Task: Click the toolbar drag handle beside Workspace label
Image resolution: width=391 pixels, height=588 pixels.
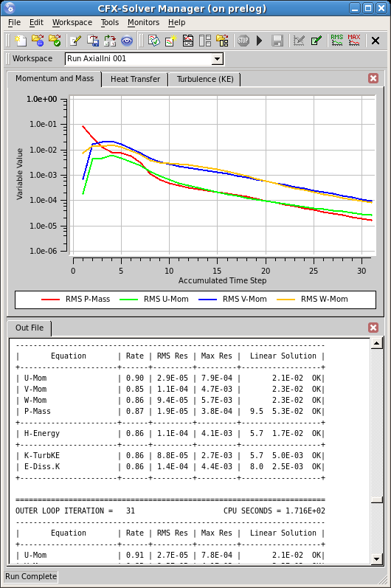Action: coord(8,59)
